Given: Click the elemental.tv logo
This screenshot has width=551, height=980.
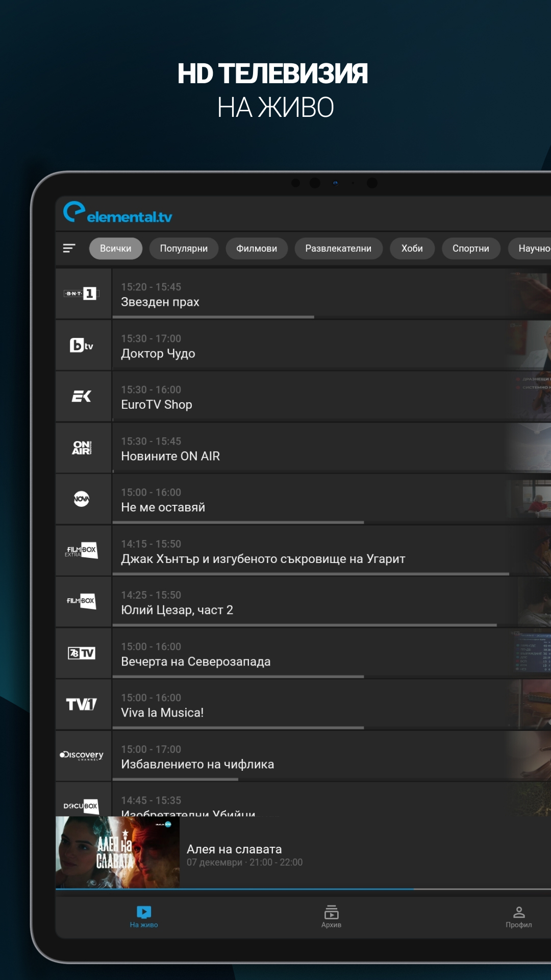Looking at the screenshot, I should [118, 212].
